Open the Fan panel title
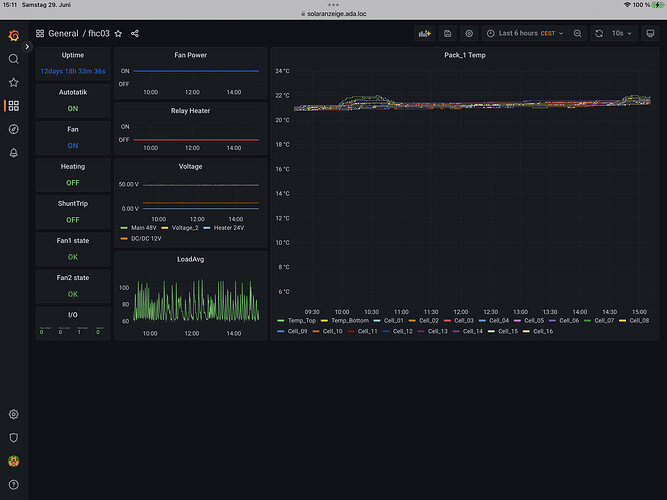Viewport: 667px width, 500px height. 73,129
